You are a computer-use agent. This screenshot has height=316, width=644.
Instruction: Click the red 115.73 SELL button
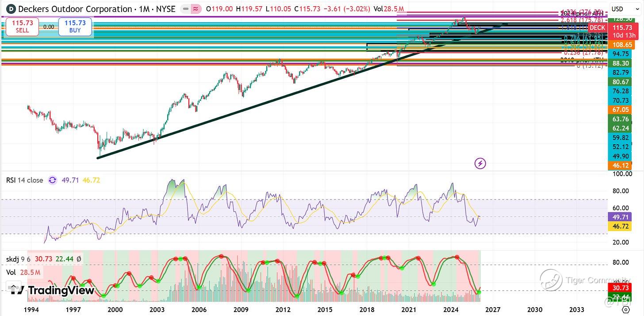point(22,27)
